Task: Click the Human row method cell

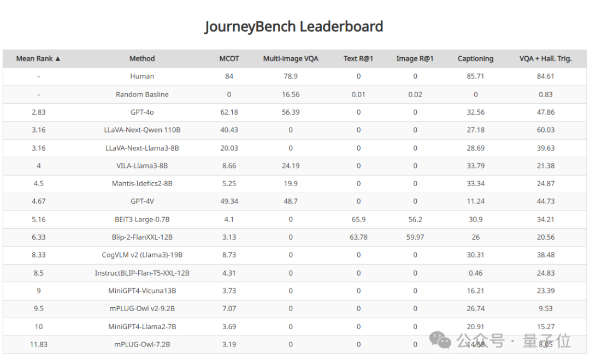Action: 142,76
